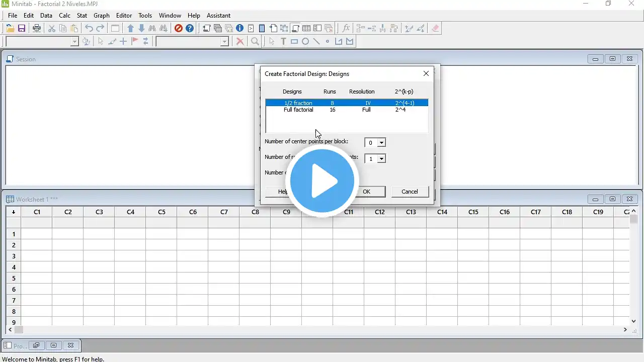Redo the action in the toolbar
This screenshot has height=362, width=644.
tap(100, 29)
